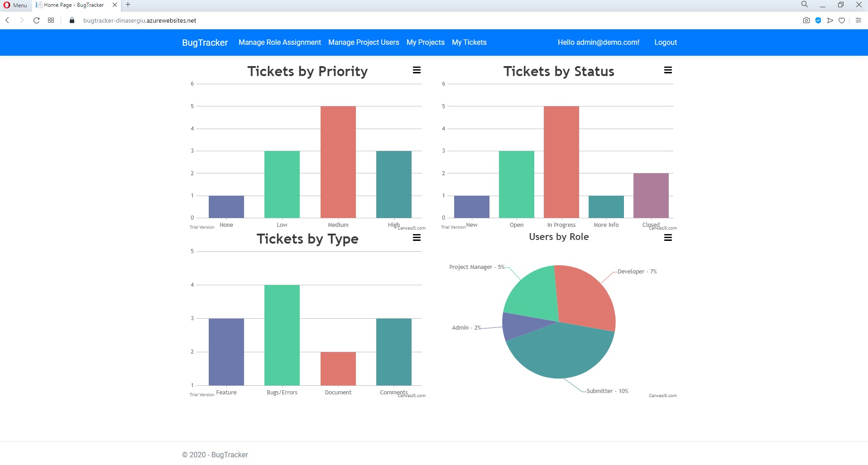The height and width of the screenshot is (465, 868).
Task: Open search using the magnifier icon
Action: [804, 5]
